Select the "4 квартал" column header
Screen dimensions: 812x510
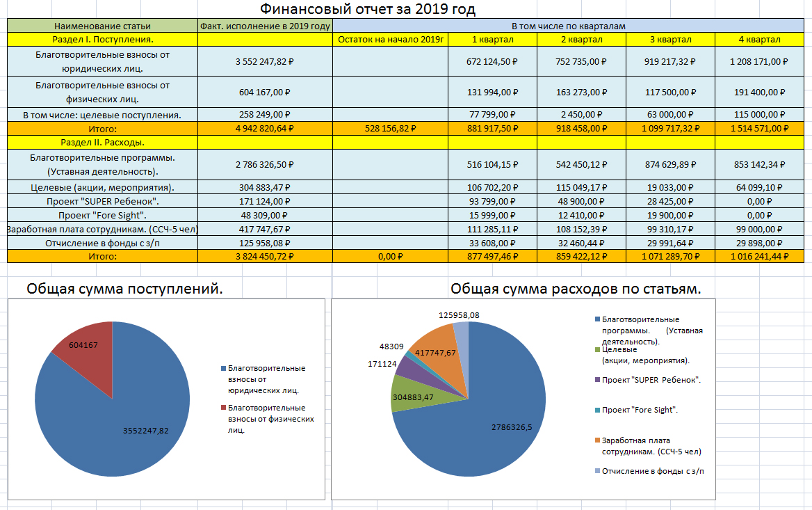tap(759, 39)
